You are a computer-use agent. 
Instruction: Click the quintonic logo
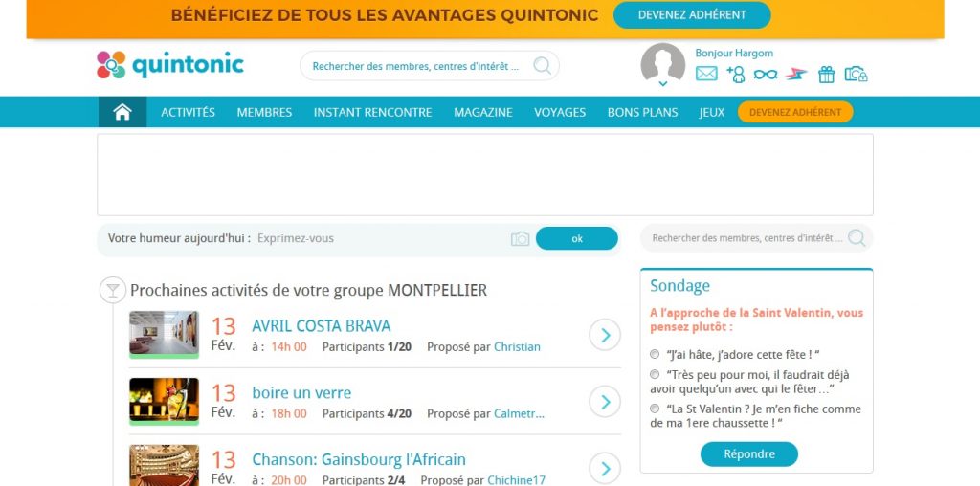pos(170,65)
